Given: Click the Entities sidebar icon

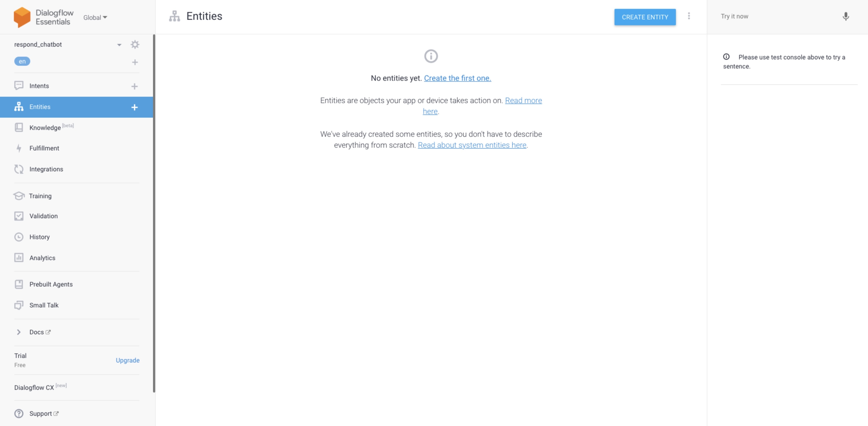Looking at the screenshot, I should click(18, 107).
